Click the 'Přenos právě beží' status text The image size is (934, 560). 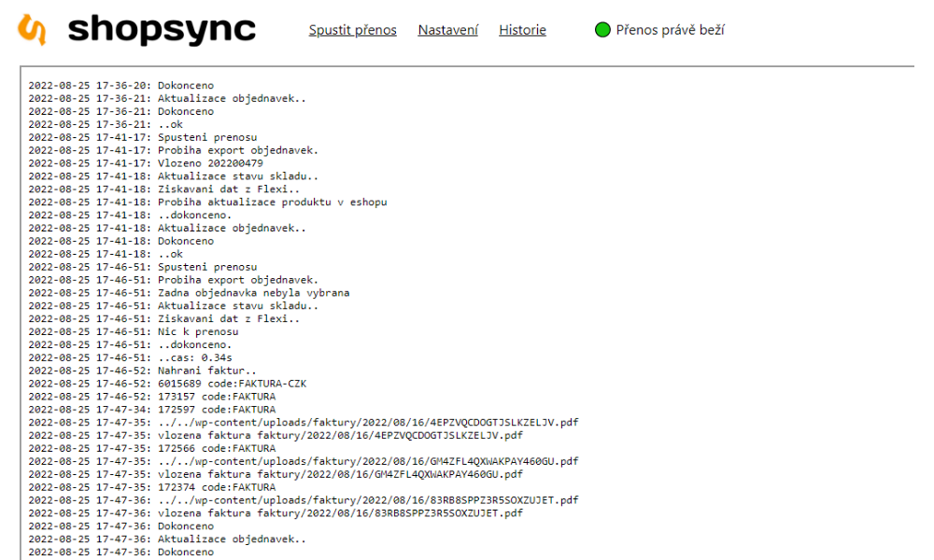point(670,30)
